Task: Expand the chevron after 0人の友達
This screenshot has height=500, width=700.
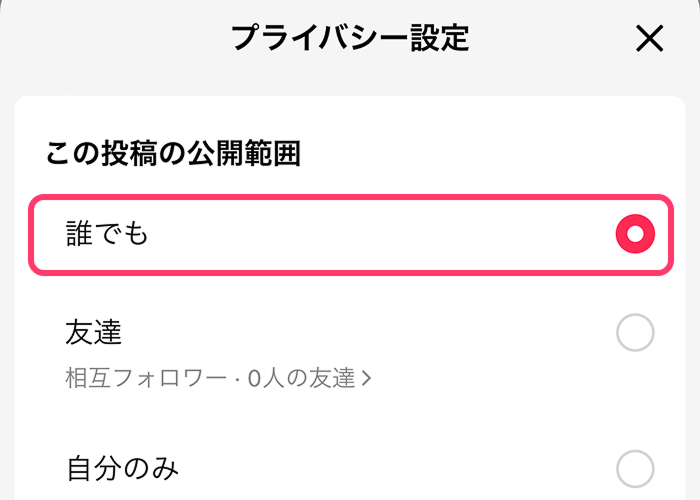Action: [x=366, y=378]
